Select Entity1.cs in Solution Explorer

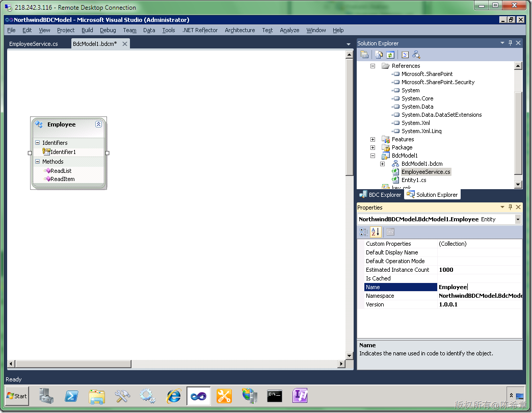pyautogui.click(x=414, y=180)
